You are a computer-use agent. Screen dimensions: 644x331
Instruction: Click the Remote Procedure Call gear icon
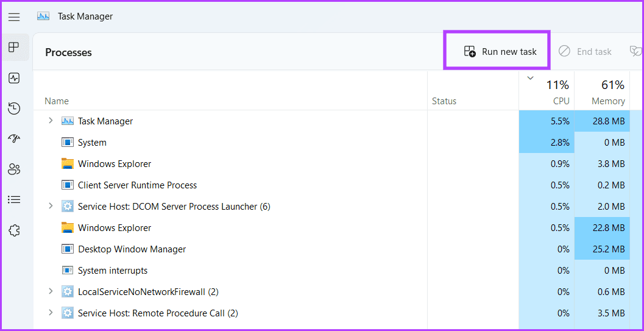tap(67, 313)
